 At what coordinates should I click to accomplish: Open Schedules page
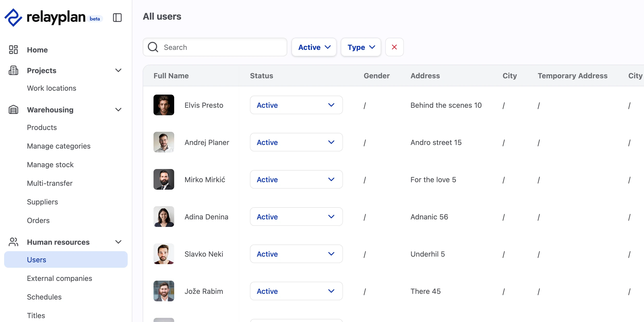pos(44,297)
